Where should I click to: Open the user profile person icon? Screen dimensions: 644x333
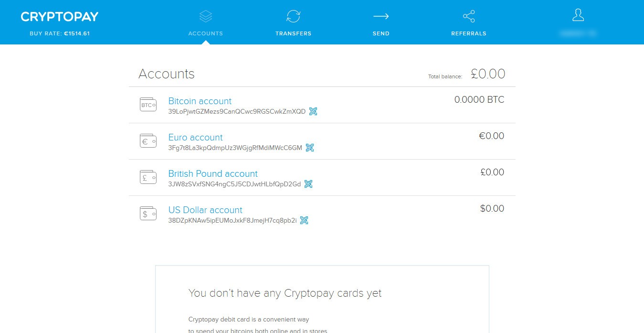click(578, 15)
